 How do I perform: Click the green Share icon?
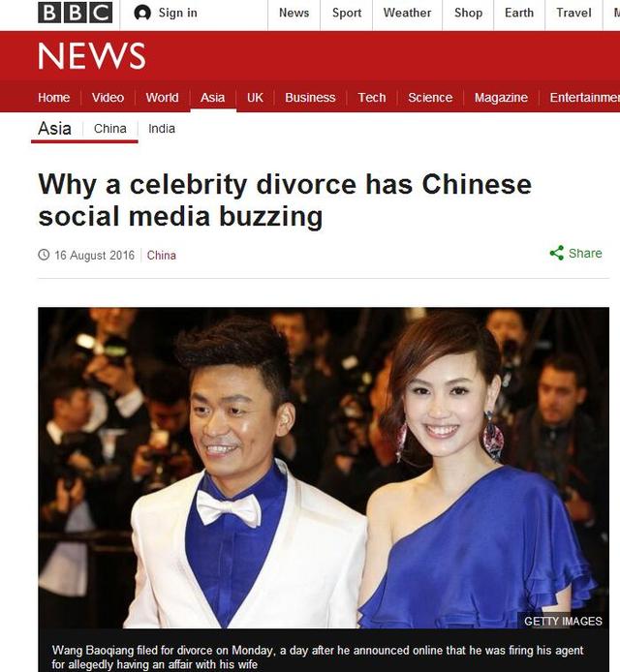coord(556,253)
